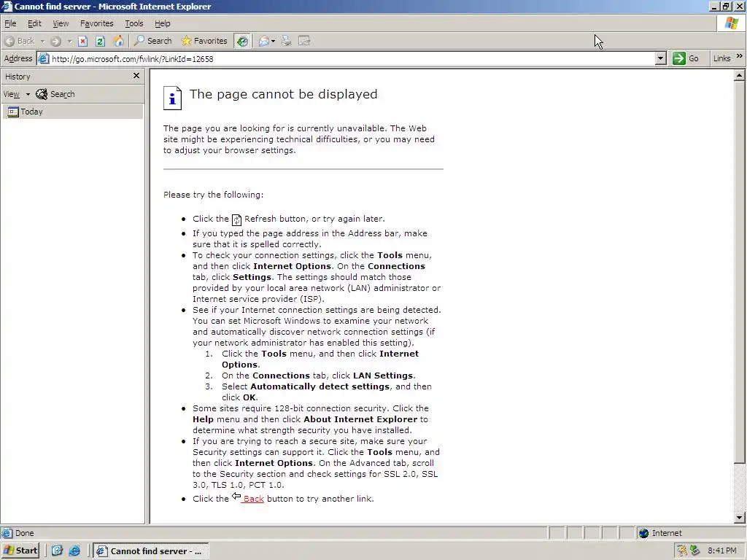The image size is (747, 560).
Task: Click the page scrollbar down arrow
Action: [739, 518]
